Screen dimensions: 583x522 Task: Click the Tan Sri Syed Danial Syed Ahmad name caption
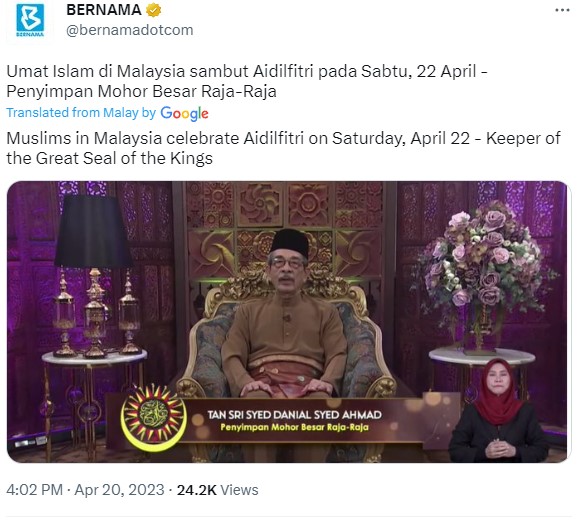click(x=294, y=415)
